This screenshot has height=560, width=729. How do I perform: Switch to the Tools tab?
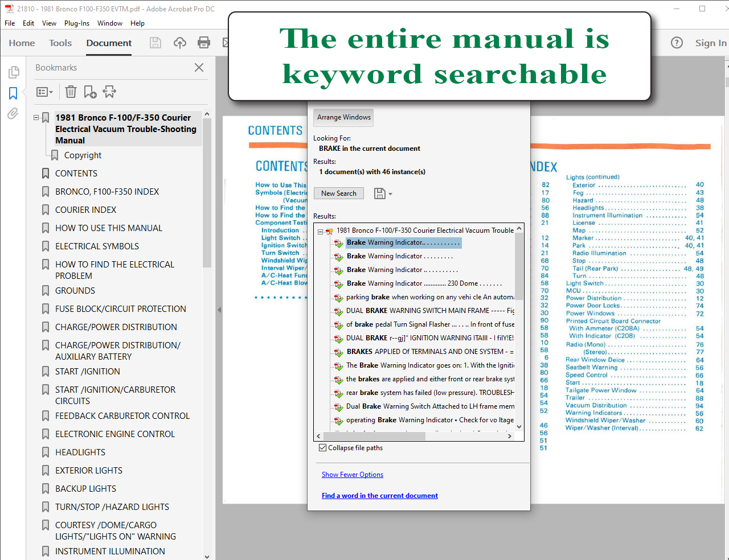[60, 43]
